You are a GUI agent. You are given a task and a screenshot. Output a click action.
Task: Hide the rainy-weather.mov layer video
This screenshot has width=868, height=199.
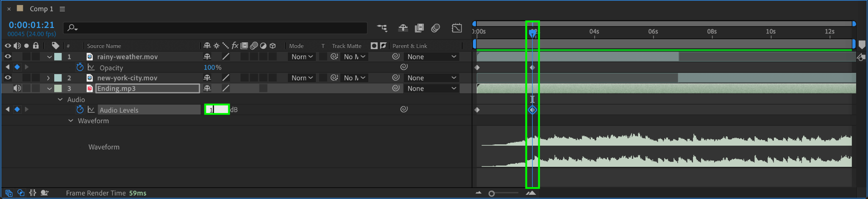pos(8,56)
